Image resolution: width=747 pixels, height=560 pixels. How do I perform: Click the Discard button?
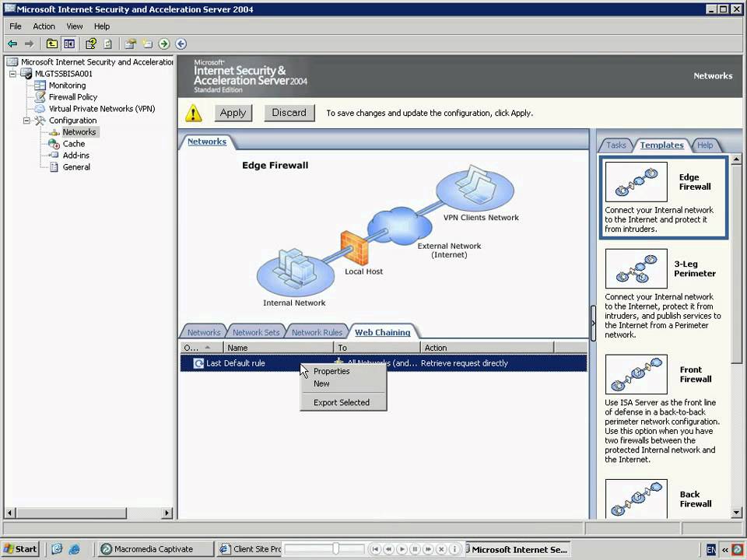pos(289,114)
